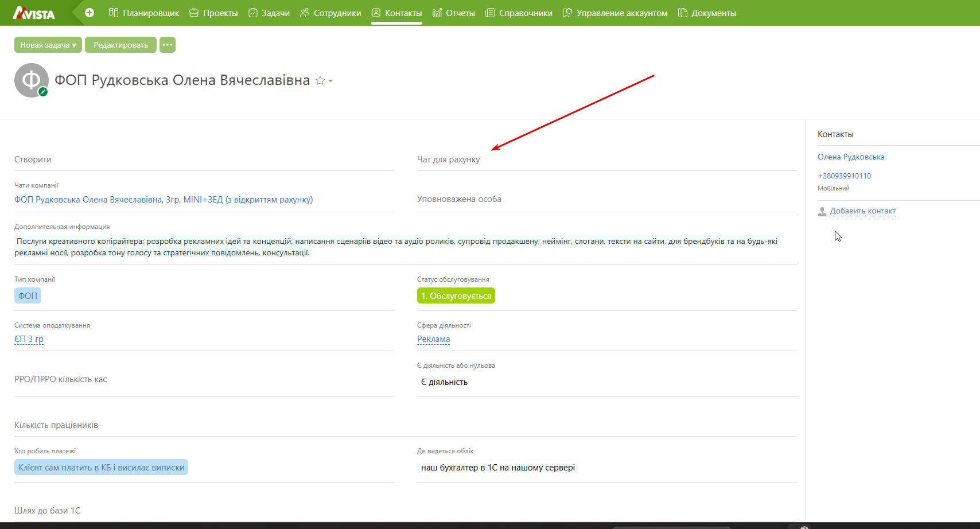Click the Отчеты chart icon

[437, 13]
